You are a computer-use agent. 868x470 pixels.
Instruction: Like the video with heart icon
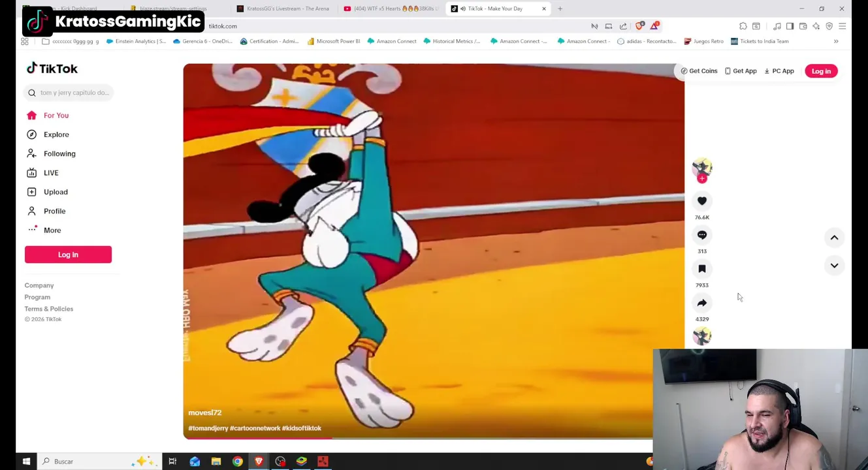(702, 201)
